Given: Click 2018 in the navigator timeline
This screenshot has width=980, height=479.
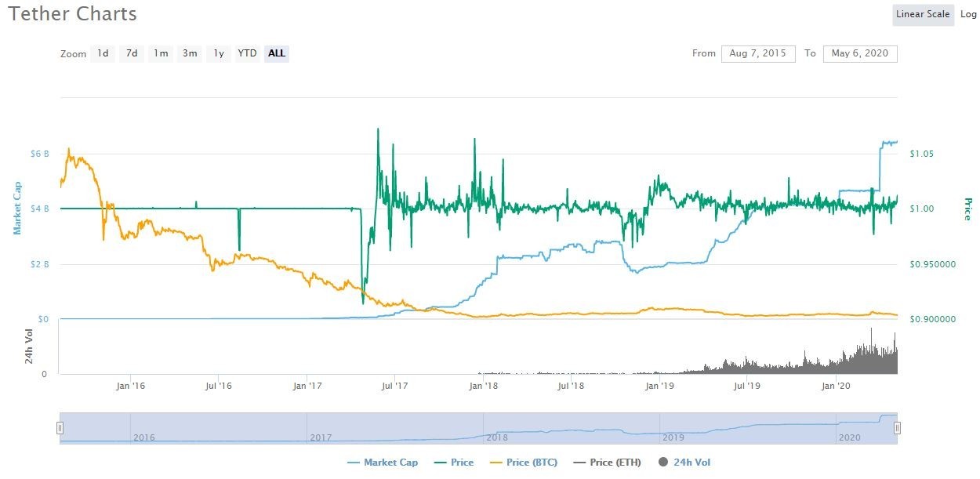Looking at the screenshot, I should (x=497, y=437).
